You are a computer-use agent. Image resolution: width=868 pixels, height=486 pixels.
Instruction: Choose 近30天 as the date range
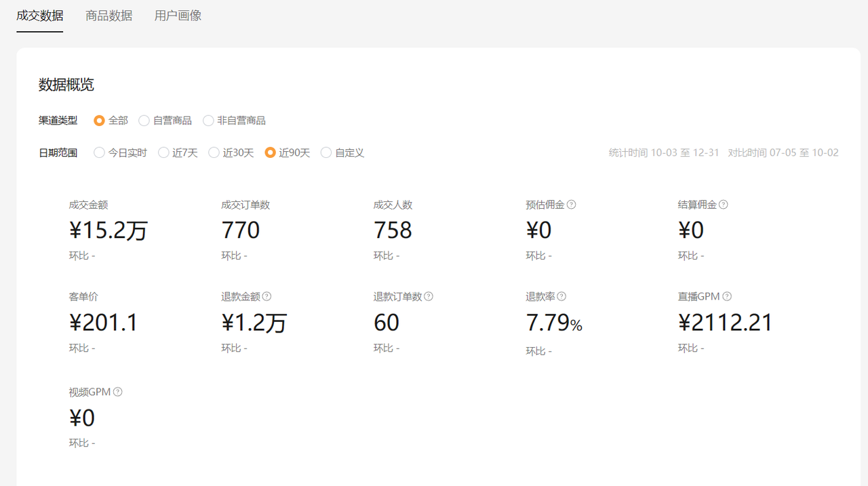pos(214,153)
